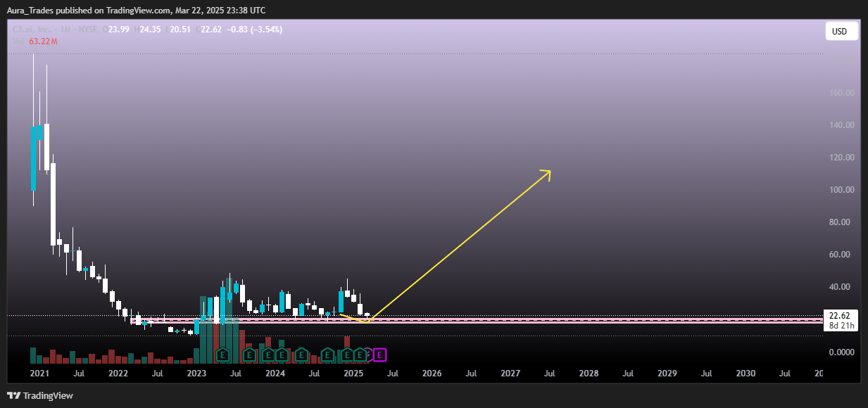Click the 2022 time axis label
The image size is (868, 408).
click(118, 374)
